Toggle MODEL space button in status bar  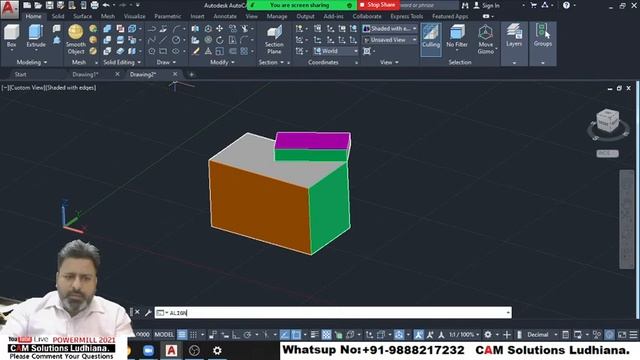164,335
